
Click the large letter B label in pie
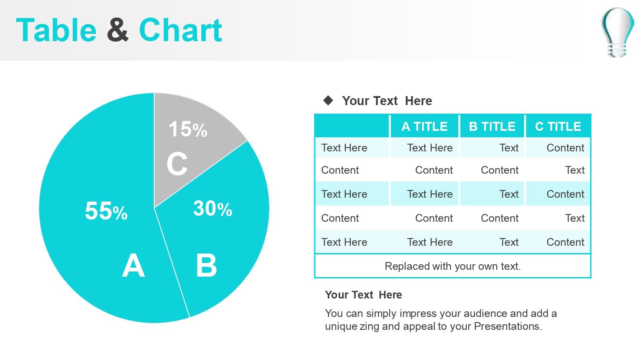(x=207, y=265)
